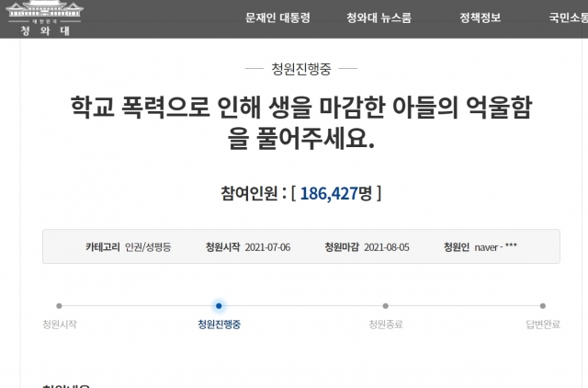Viewport: 588px width, 388px height.
Task: Click the 답변완료 progress step dot
Action: click(543, 306)
